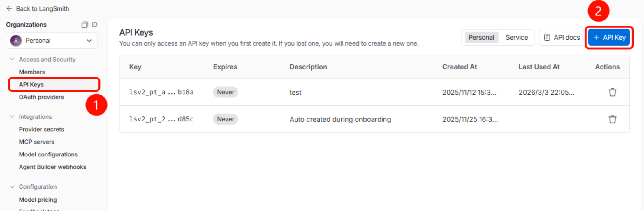Collapse the Integrations section
The width and height of the screenshot is (644, 211).
point(12,117)
